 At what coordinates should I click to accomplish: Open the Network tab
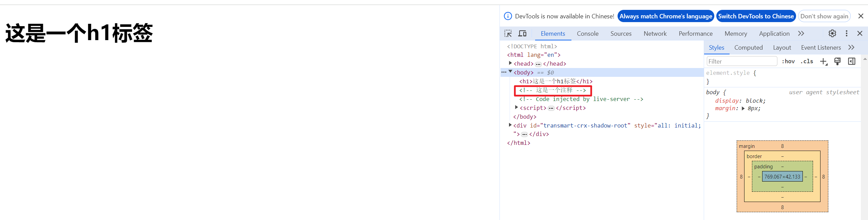[x=655, y=33]
